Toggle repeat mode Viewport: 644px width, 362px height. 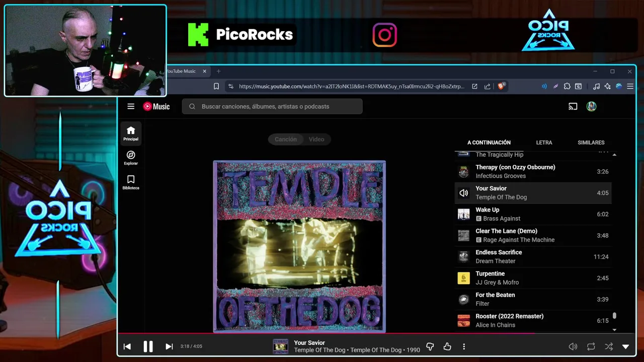pos(591,346)
